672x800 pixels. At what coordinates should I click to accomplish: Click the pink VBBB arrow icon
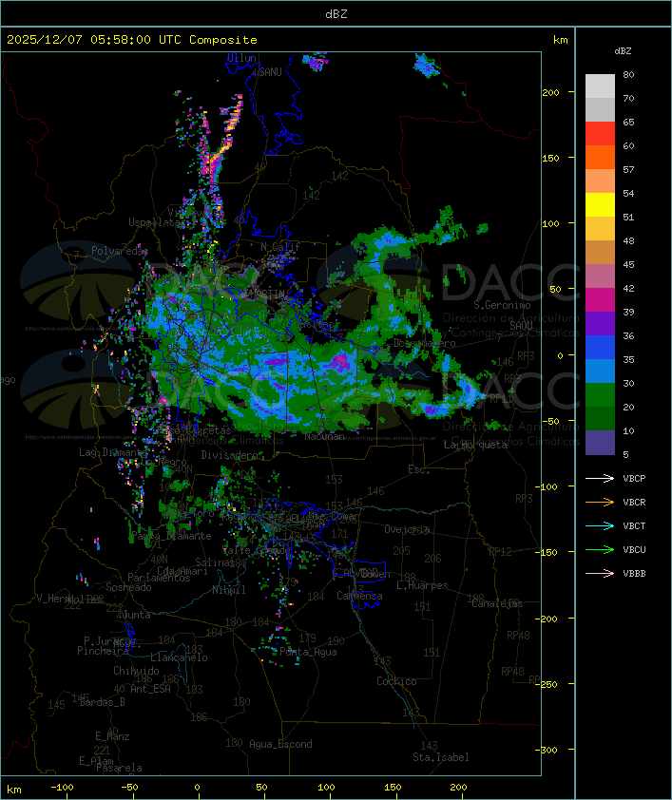click(600, 574)
